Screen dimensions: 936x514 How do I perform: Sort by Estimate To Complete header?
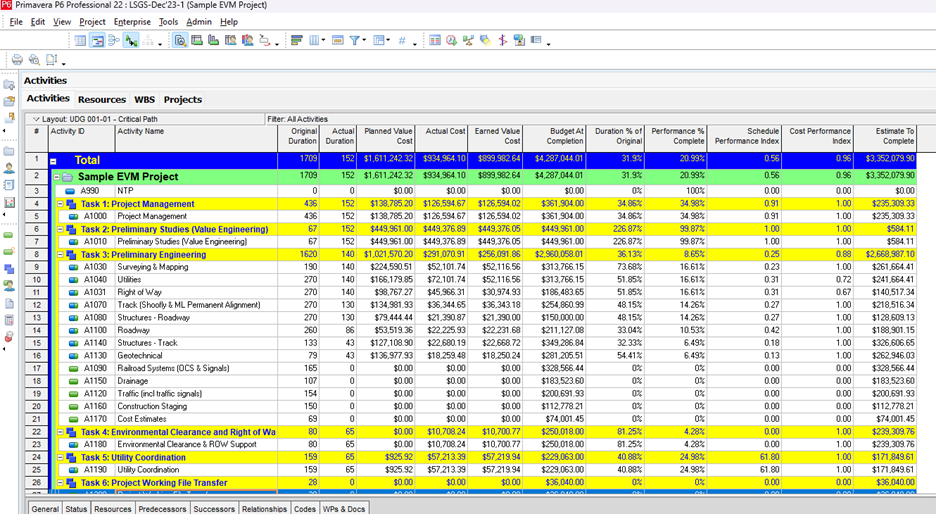886,138
